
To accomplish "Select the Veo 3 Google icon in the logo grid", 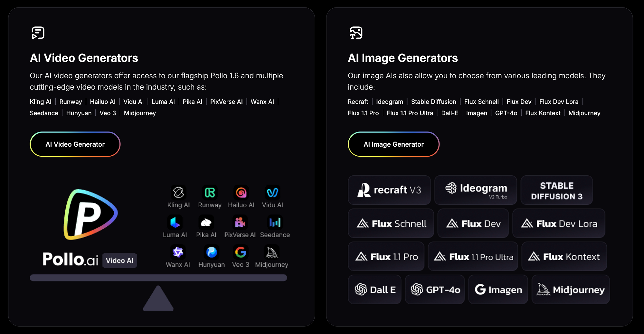I will (241, 252).
